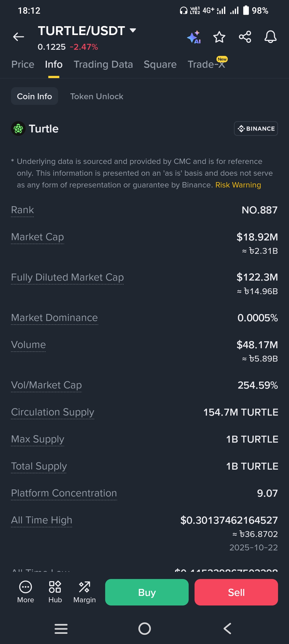Open the Hub icon
Image resolution: width=289 pixels, height=644 pixels.
tap(55, 592)
